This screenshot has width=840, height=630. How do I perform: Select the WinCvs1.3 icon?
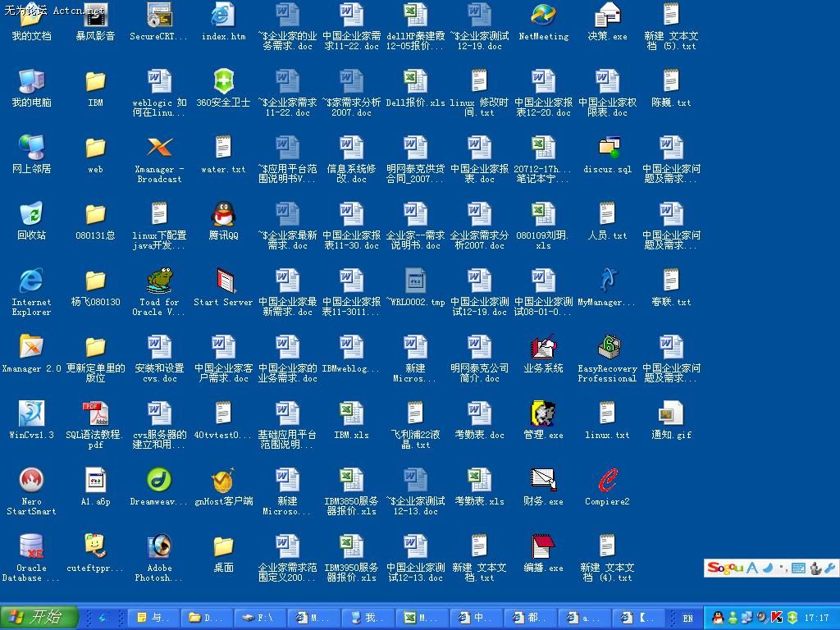pyautogui.click(x=31, y=414)
